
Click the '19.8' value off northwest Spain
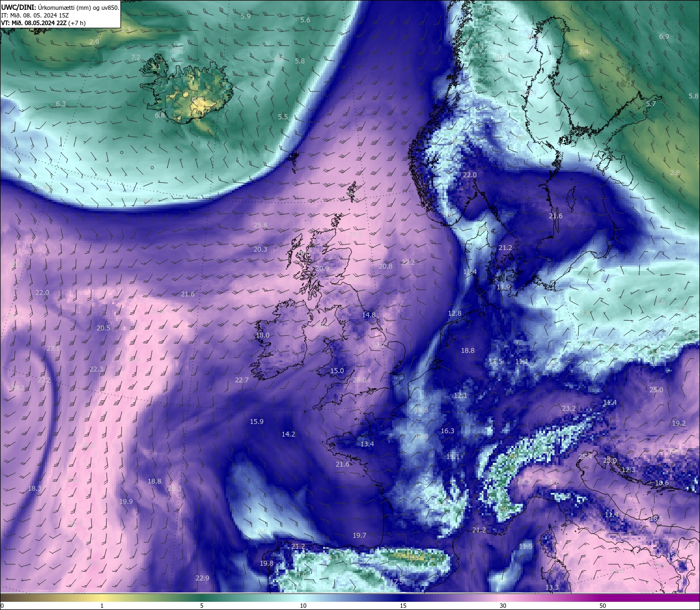tap(266, 563)
